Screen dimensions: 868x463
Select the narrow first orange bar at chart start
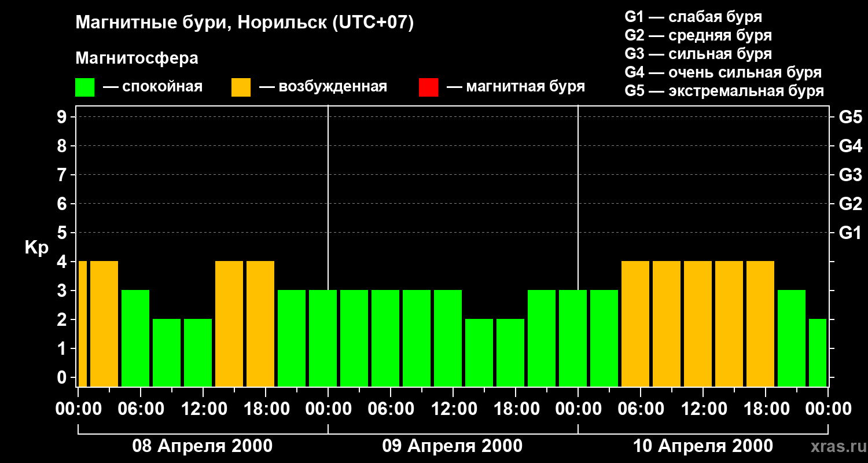[x=82, y=324]
